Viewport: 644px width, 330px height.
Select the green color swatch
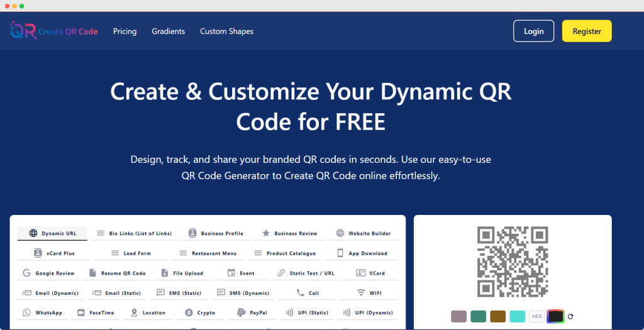pyautogui.click(x=478, y=316)
